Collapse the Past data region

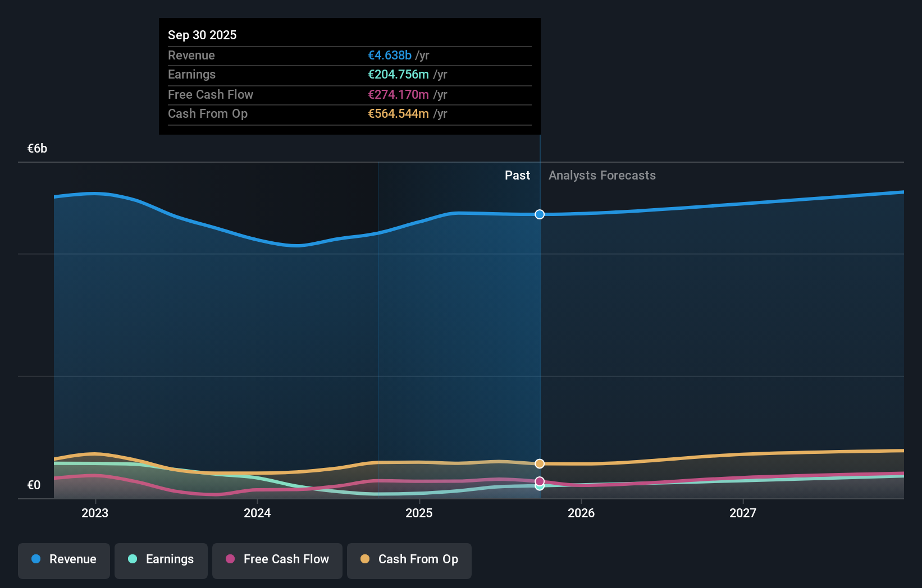(517, 175)
